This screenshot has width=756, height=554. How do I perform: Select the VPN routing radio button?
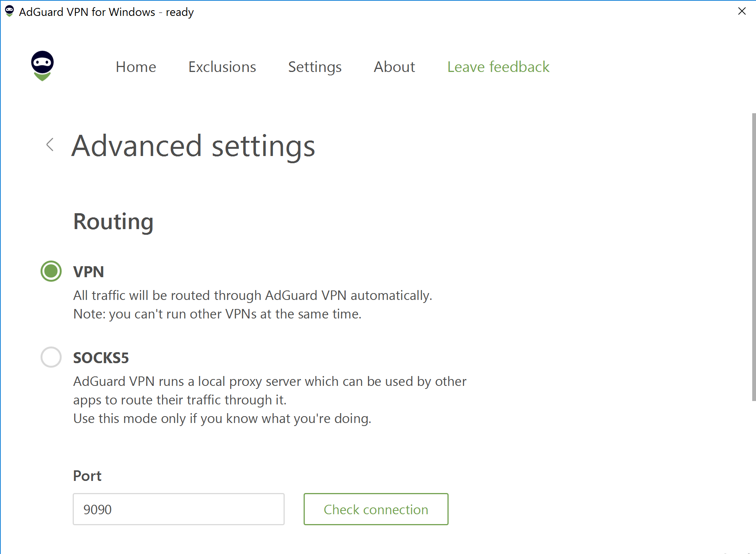coord(51,271)
